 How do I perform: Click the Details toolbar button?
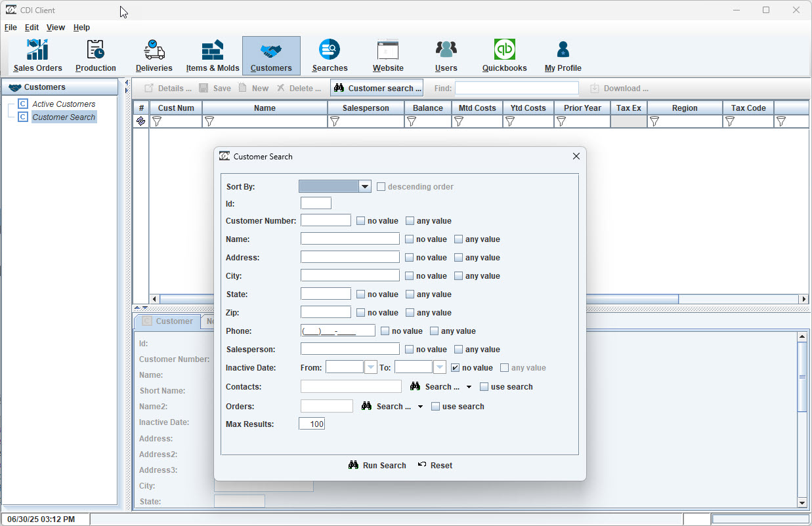(x=168, y=89)
